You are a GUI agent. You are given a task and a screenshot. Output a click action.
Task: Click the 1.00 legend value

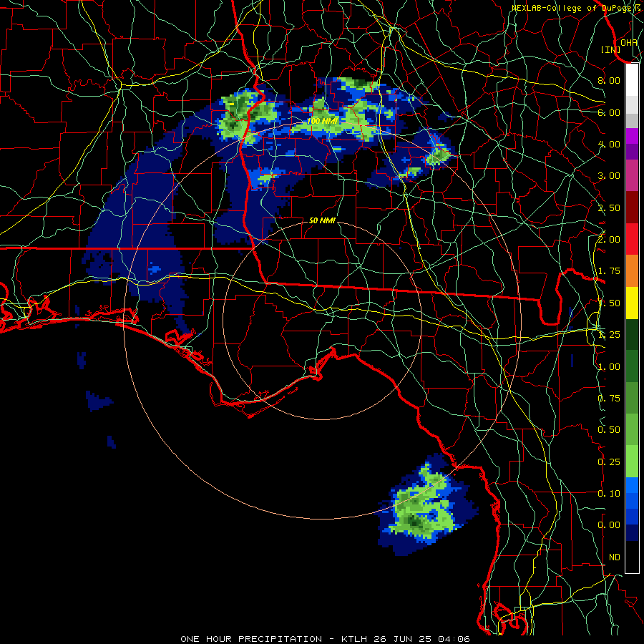click(x=609, y=367)
